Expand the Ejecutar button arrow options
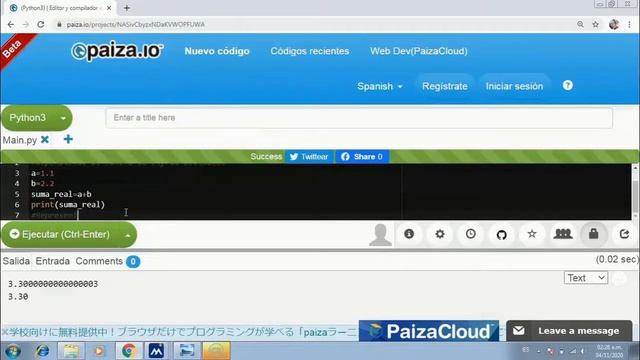Viewport: 640px width, 360px height. pos(127,235)
